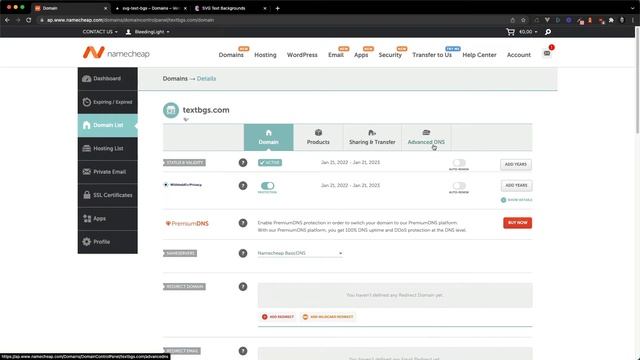
Task: Click ADD YEARS for WhoisGuard privacy row
Action: [x=516, y=185]
